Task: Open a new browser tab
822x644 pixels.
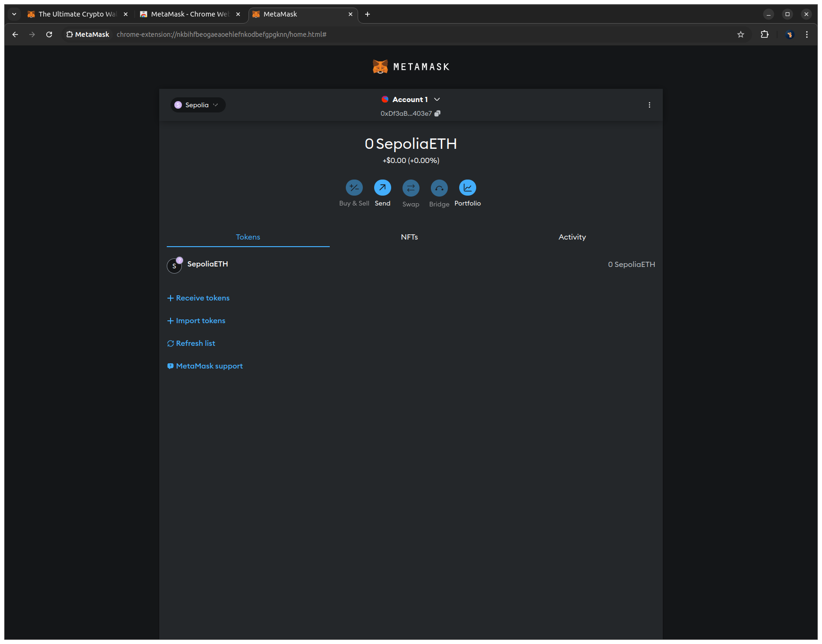Action: pos(368,14)
